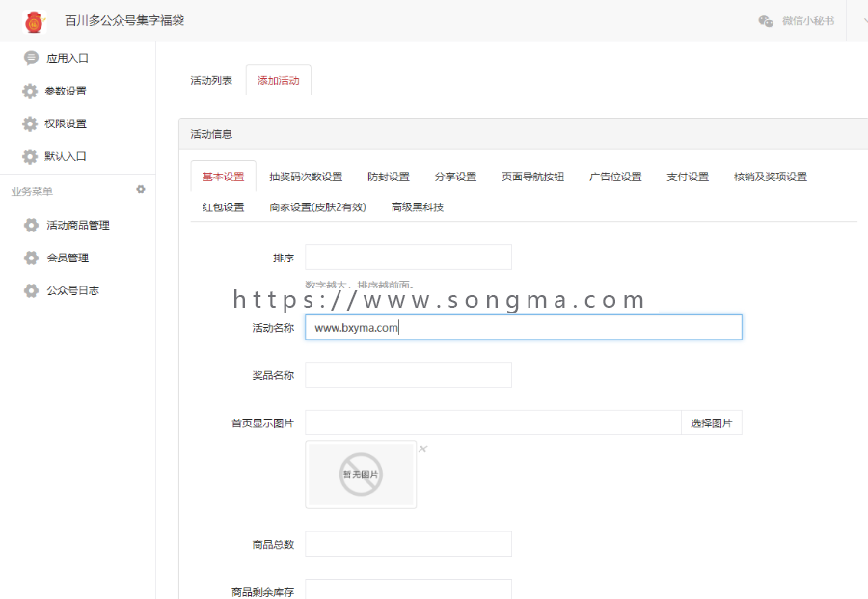The width and height of the screenshot is (868, 599).
Task: Go to 默认入口 in the sidebar
Action: pos(66,156)
